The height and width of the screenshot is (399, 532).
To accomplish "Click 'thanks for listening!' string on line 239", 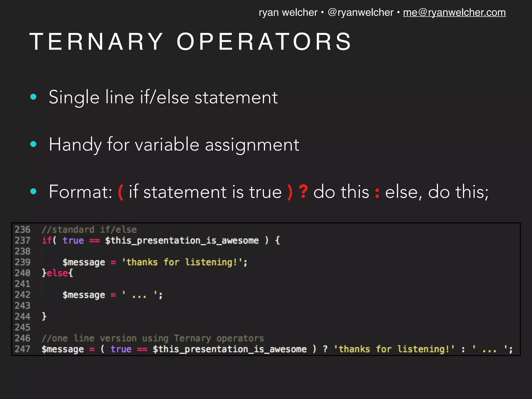I will (182, 262).
